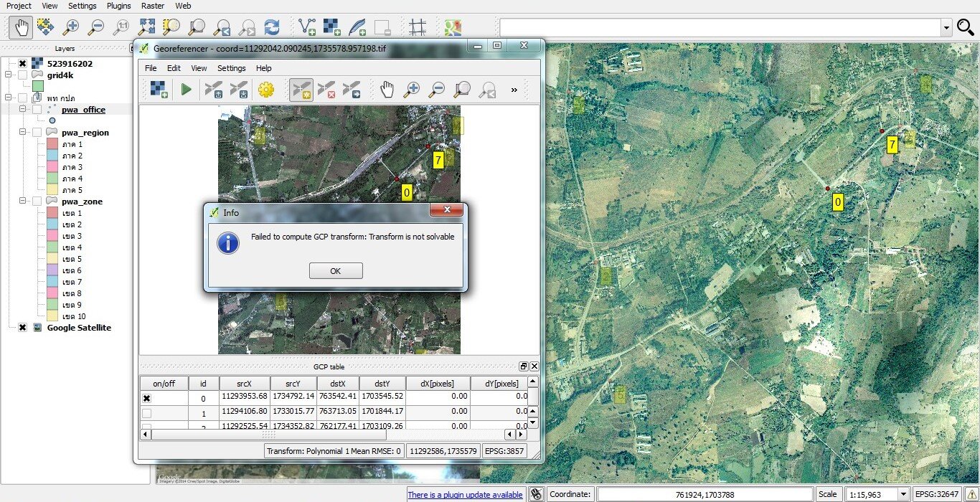
Task: Click 'There is a plugin update available' link
Action: 465,495
